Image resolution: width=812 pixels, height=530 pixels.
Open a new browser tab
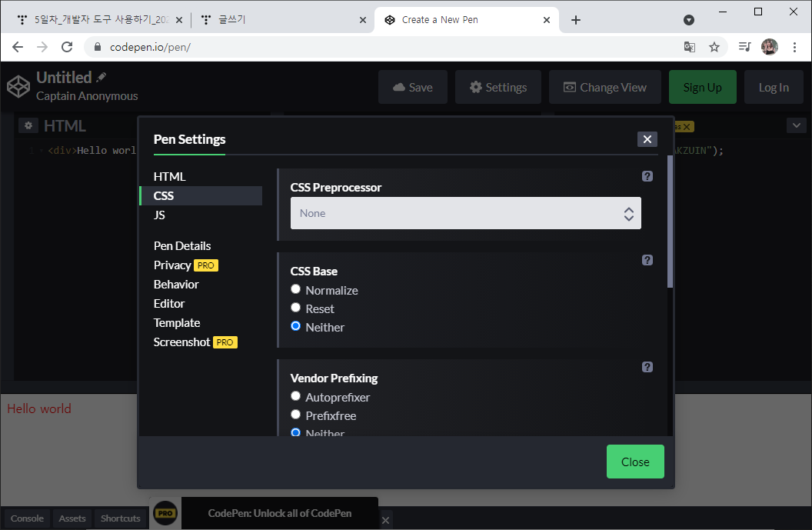(x=575, y=20)
